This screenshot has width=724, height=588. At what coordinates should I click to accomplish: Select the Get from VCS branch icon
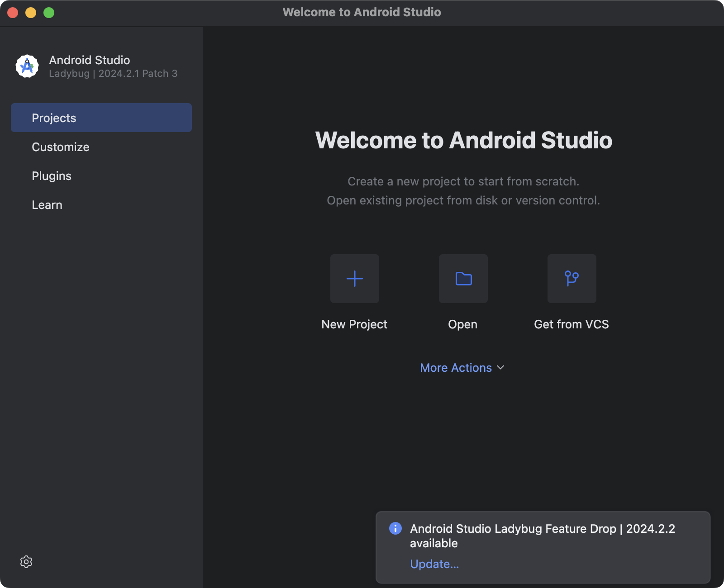(572, 279)
